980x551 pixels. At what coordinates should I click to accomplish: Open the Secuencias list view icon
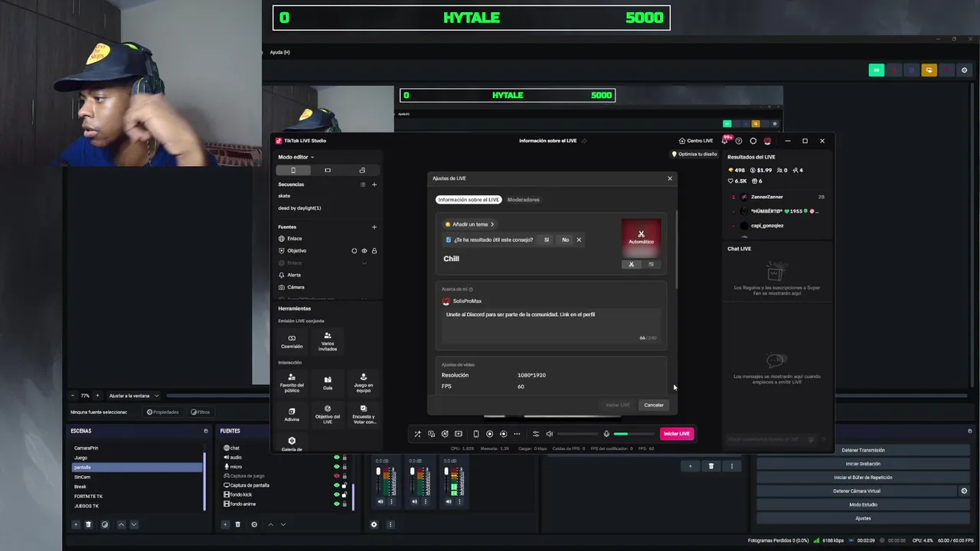click(363, 184)
